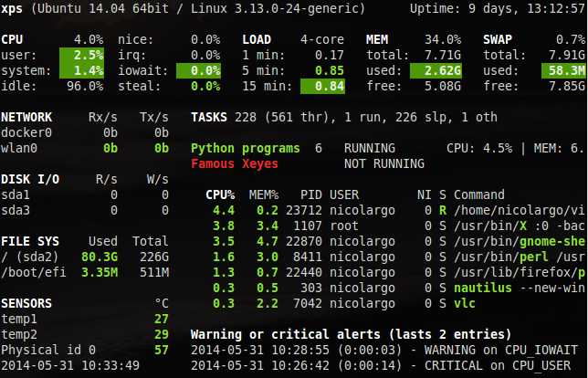Click the DISK I/O section header
The height and width of the screenshot is (378, 588).
pos(30,179)
